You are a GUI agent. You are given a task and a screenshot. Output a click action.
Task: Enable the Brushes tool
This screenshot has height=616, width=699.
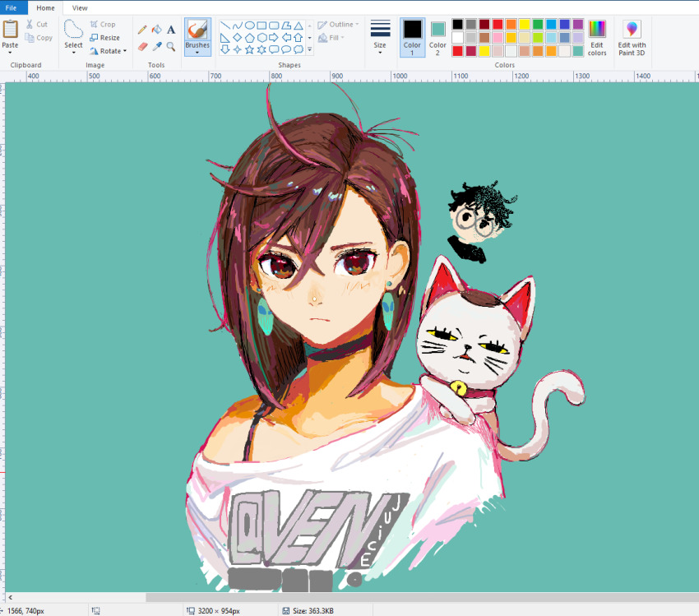pos(197,33)
